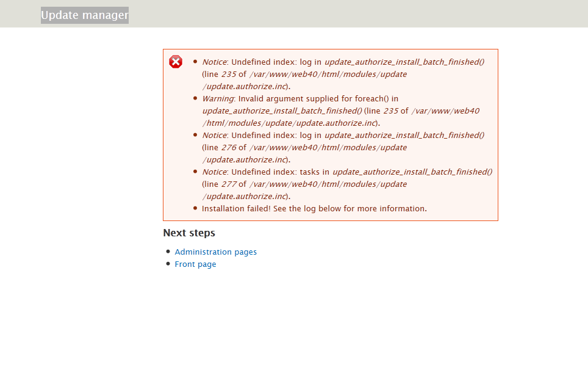Screen dimensions: 588x389
Task: Click the red error X icon
Action: pyautogui.click(x=176, y=62)
